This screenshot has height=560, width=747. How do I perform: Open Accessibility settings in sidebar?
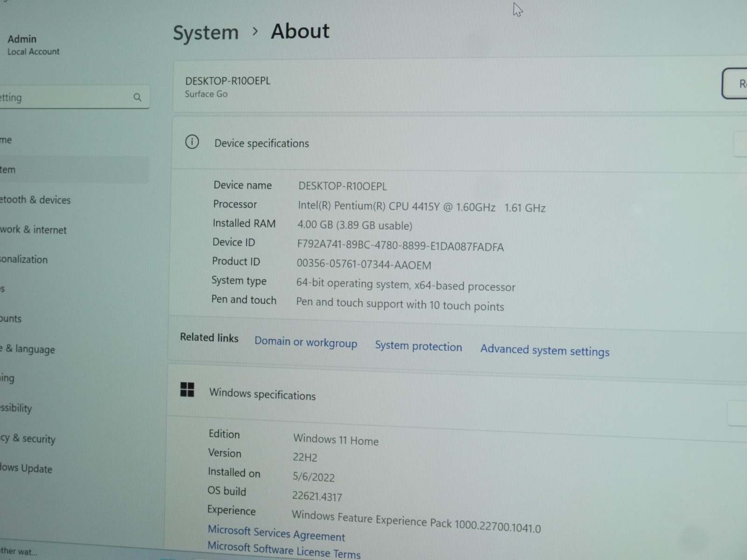click(x=16, y=408)
